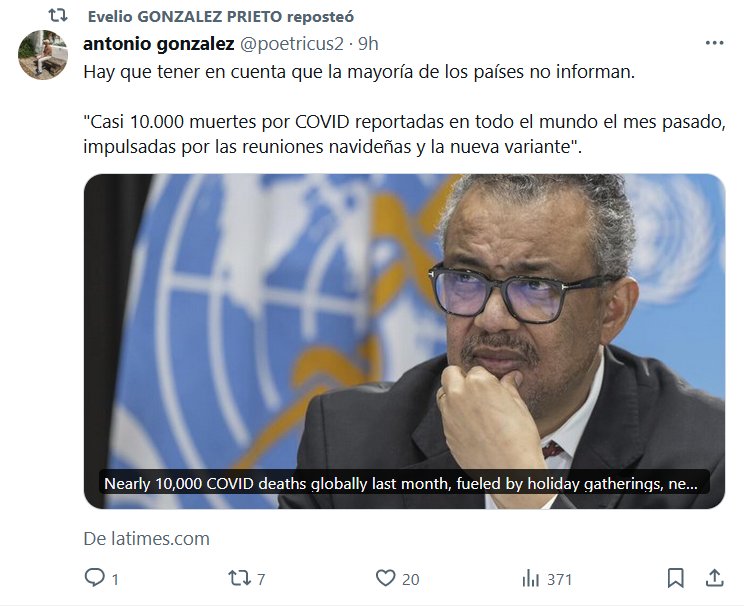Like the tweet with the heart icon
Viewport: 744px width, 610px height.
coord(385,578)
